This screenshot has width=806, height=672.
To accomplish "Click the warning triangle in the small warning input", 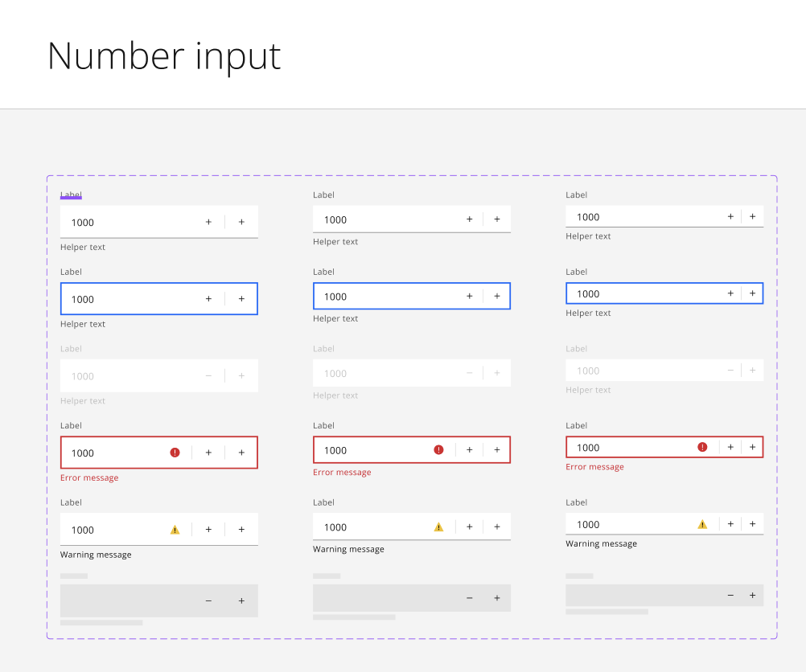I will 702,524.
